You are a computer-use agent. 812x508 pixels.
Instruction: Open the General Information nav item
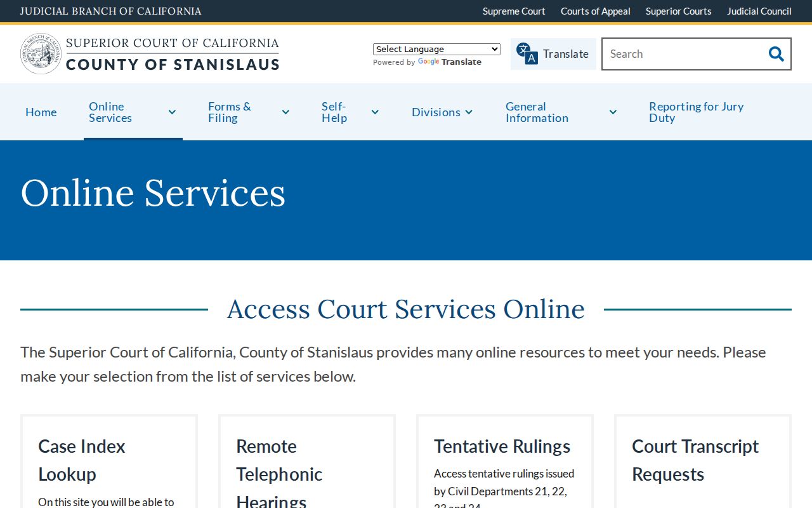(x=537, y=112)
